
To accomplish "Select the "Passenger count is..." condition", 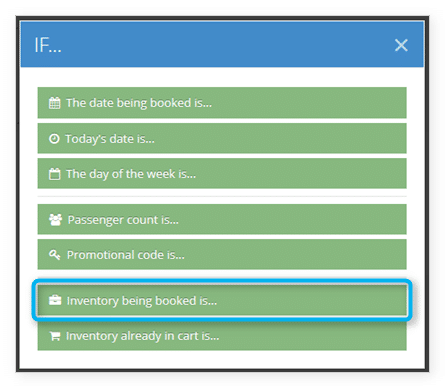I will tap(222, 219).
